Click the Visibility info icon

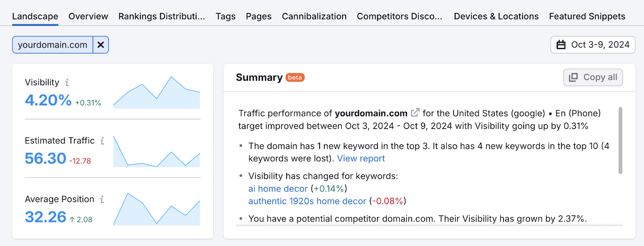click(x=67, y=83)
